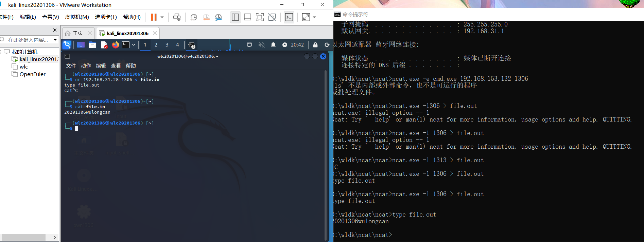Image resolution: width=644 pixels, height=242 pixels.
Task: Close the Kali terminal with blue X
Action: pos(323,56)
